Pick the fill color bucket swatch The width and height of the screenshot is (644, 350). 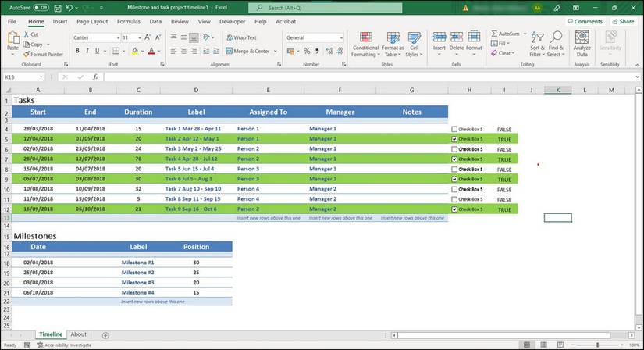[135, 51]
